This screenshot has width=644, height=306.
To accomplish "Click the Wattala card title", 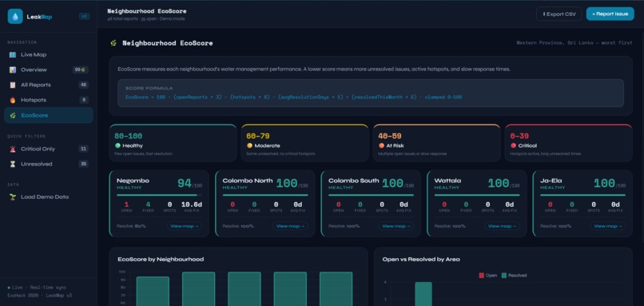I will pyautogui.click(x=447, y=181).
